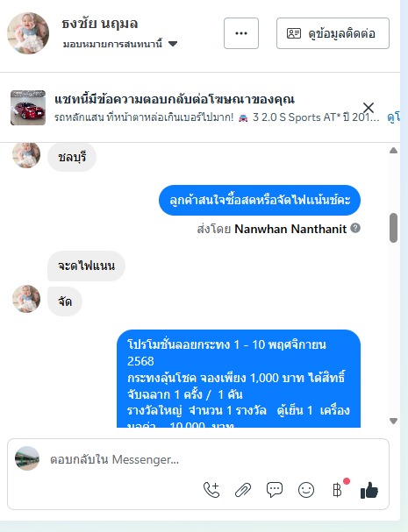Send a thumbs-up like
The image size is (408, 532).
[369, 490]
